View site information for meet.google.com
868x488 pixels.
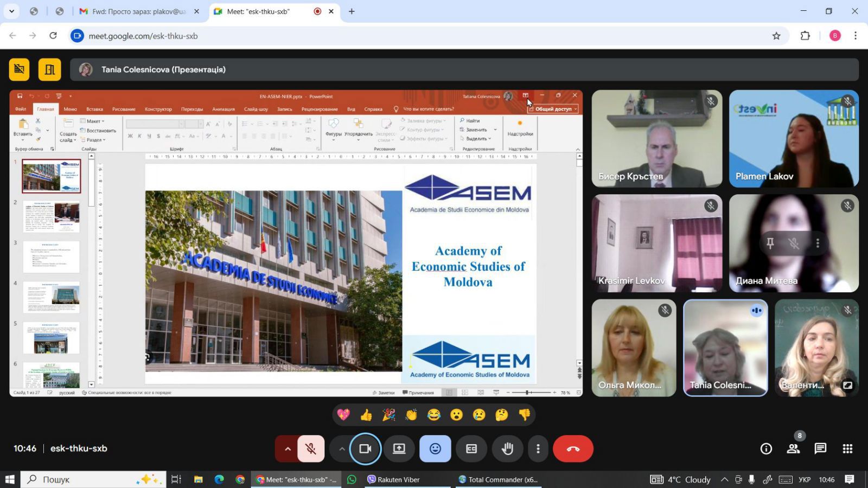click(x=78, y=36)
